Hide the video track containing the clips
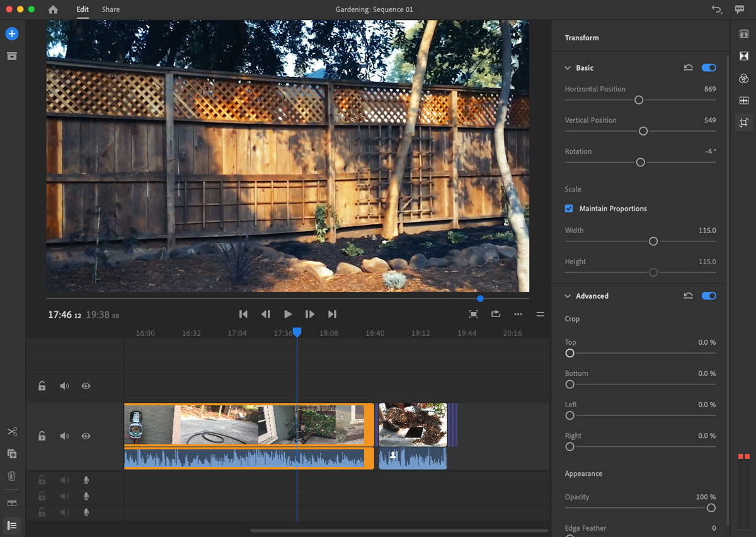This screenshot has width=756, height=537. coord(86,436)
